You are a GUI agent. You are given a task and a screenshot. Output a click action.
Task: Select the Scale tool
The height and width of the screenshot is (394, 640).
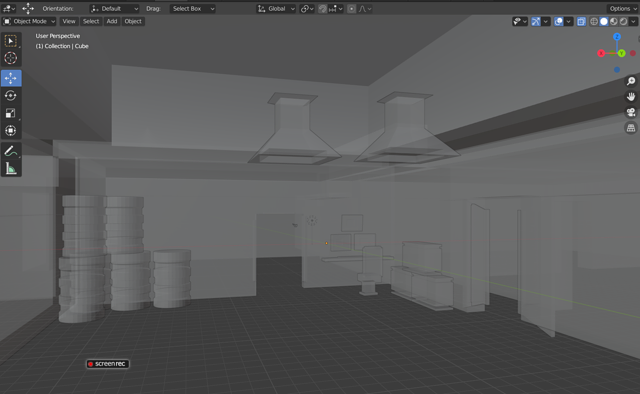(11, 113)
